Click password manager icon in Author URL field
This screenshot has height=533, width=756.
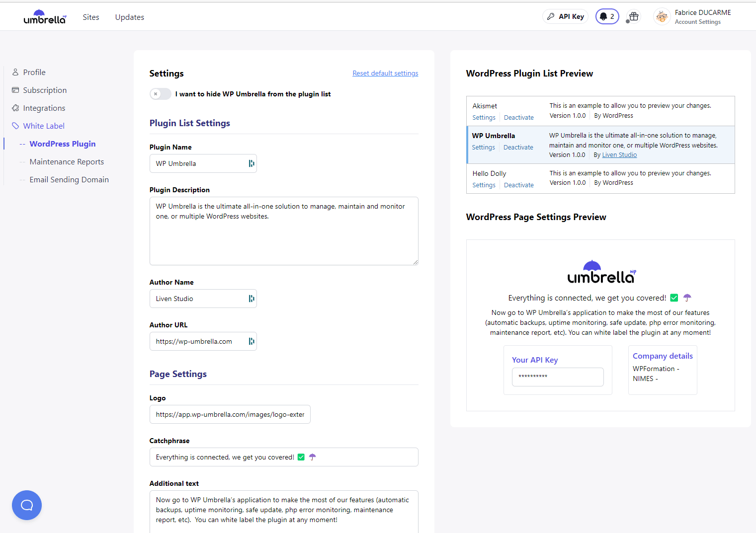(x=251, y=341)
